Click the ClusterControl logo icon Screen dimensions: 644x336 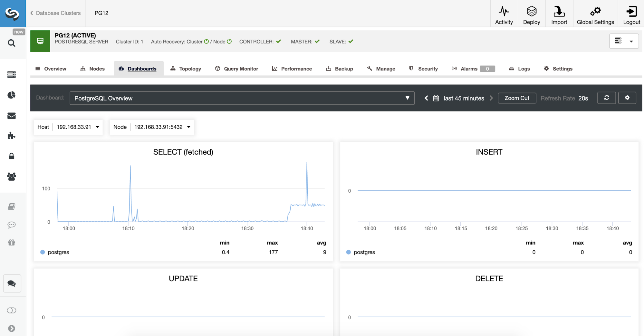pos(13,13)
